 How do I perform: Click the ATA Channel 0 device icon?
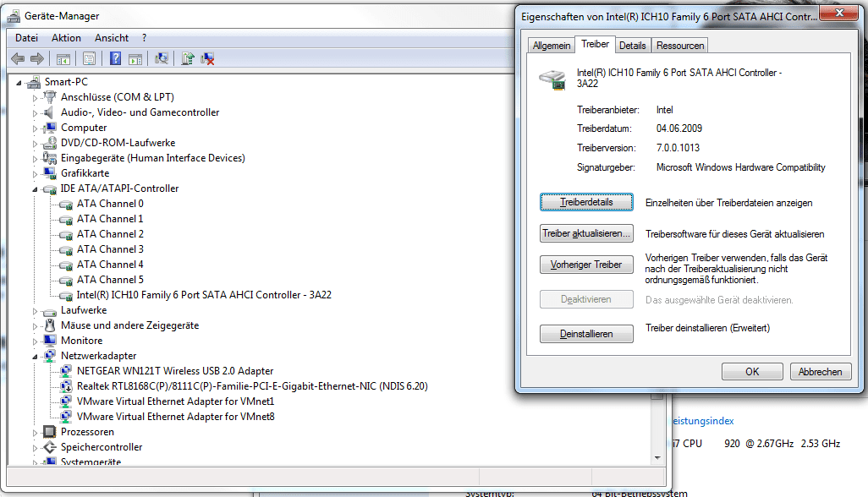tap(66, 205)
